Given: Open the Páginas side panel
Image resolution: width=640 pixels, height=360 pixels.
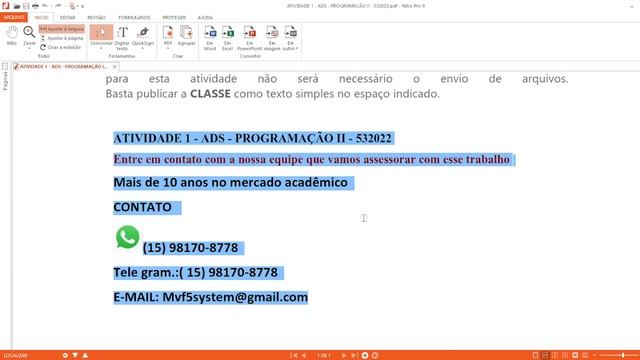Looking at the screenshot, I should (5, 78).
